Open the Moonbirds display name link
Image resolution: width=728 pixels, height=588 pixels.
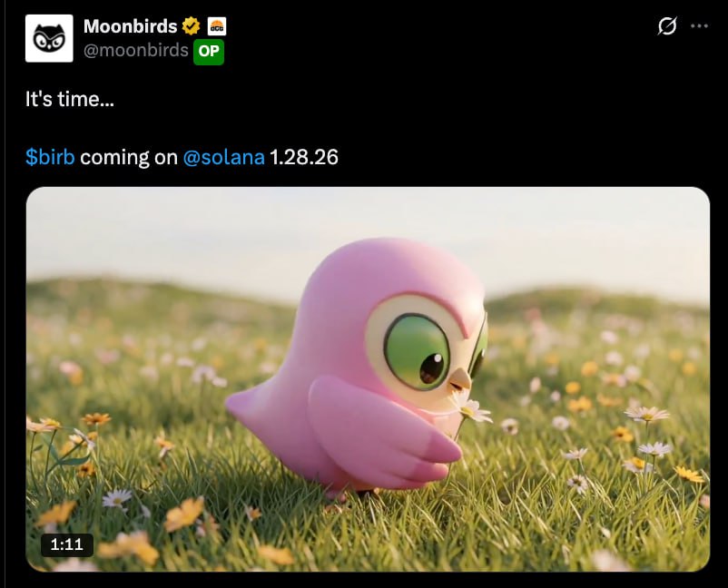131,26
